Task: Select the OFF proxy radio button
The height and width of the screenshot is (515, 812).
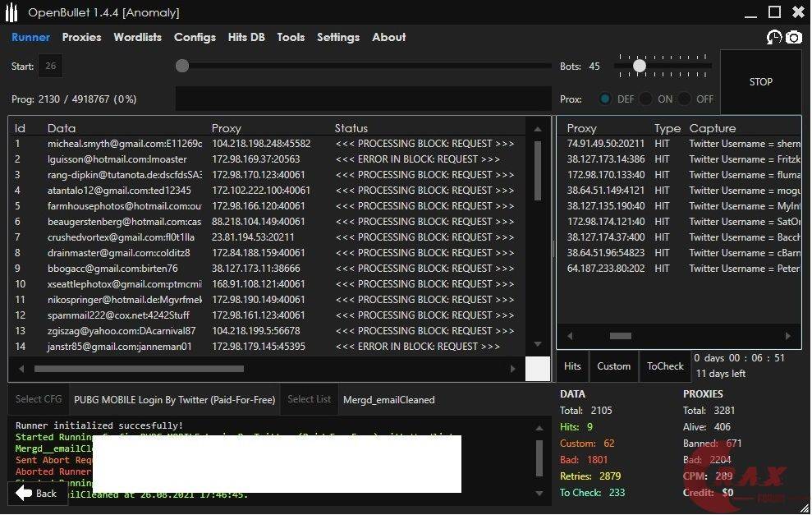Action: click(x=684, y=99)
